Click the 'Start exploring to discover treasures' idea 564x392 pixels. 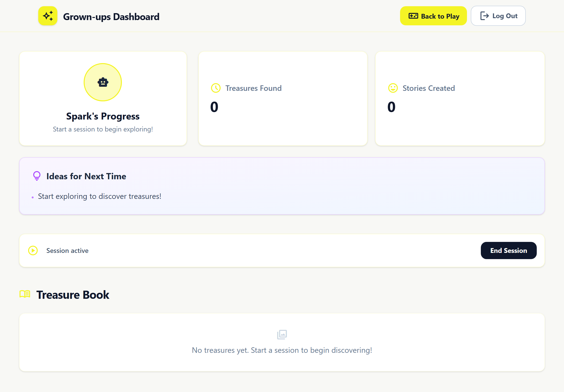[x=99, y=196]
